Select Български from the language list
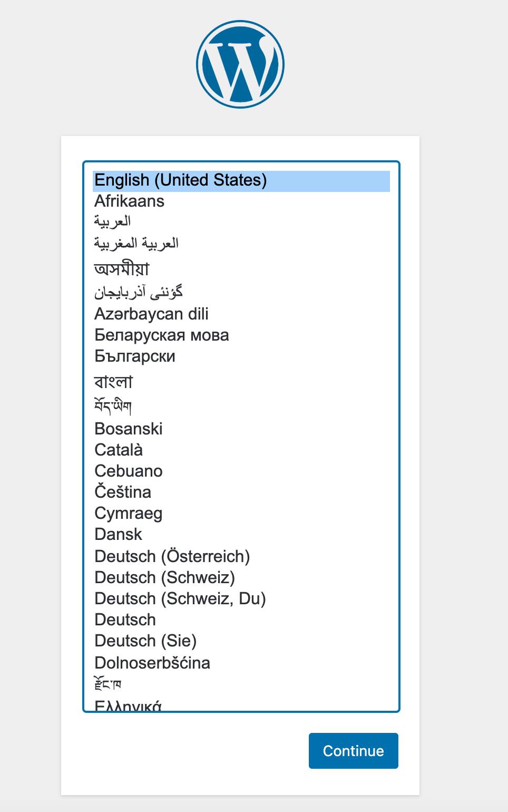This screenshot has height=812, width=508. (134, 356)
